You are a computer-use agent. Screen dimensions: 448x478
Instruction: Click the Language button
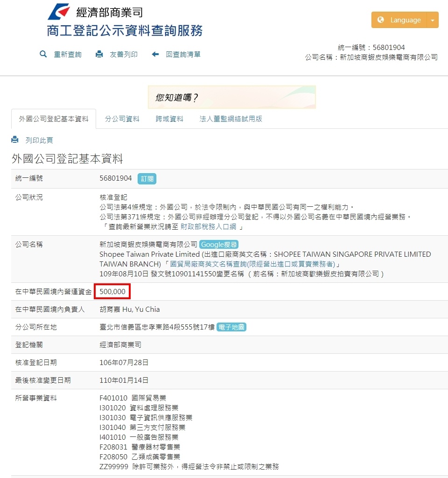(x=399, y=20)
